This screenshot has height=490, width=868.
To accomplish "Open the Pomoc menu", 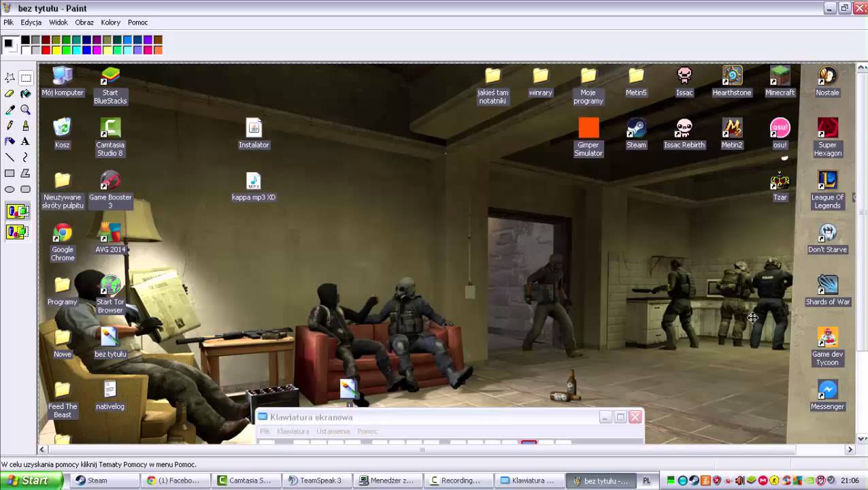I will tap(137, 22).
